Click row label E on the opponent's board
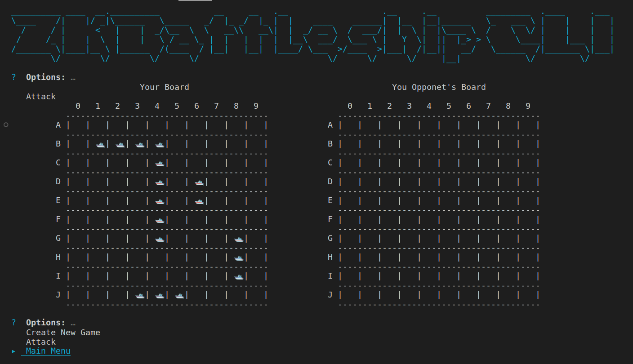Image resolution: width=633 pixels, height=364 pixels. tap(330, 200)
